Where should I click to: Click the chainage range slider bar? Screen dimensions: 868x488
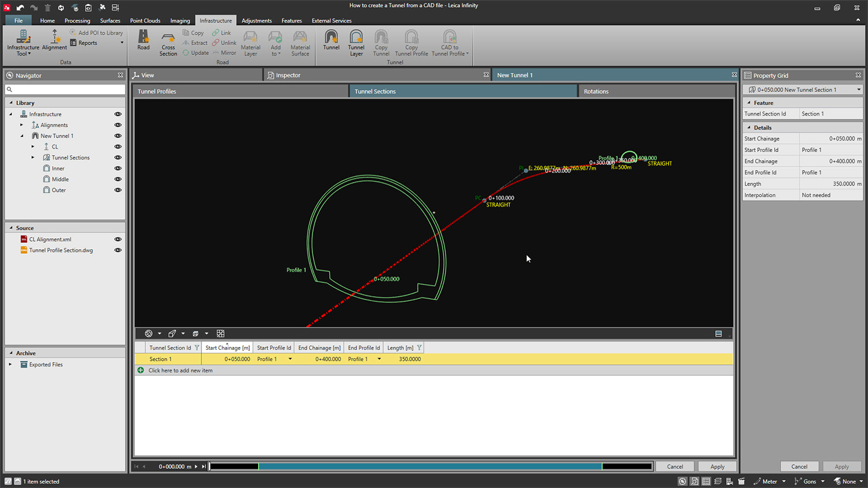[430, 467]
